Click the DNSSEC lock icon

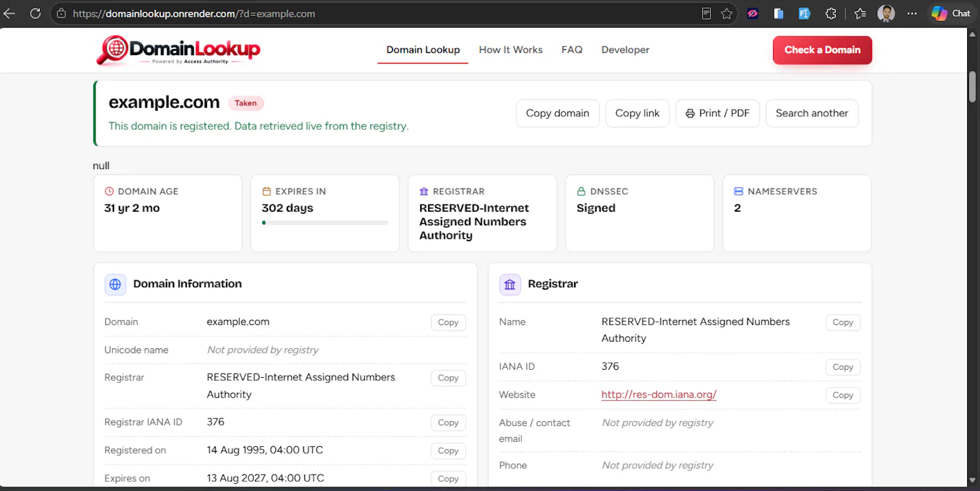pyautogui.click(x=581, y=192)
